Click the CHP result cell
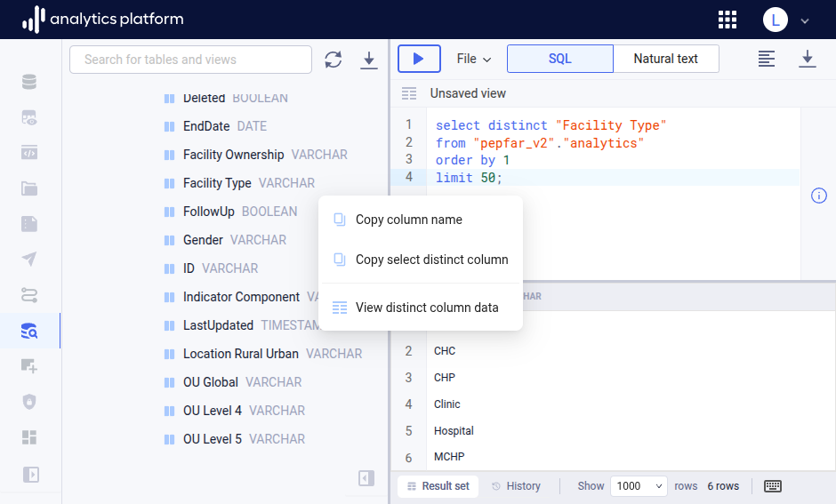Screen dimensions: 836x504 tap(445, 378)
